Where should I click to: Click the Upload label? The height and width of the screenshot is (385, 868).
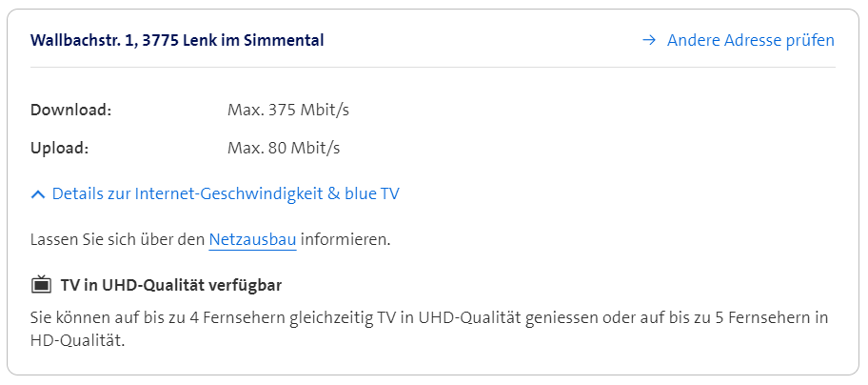pyautogui.click(x=59, y=148)
